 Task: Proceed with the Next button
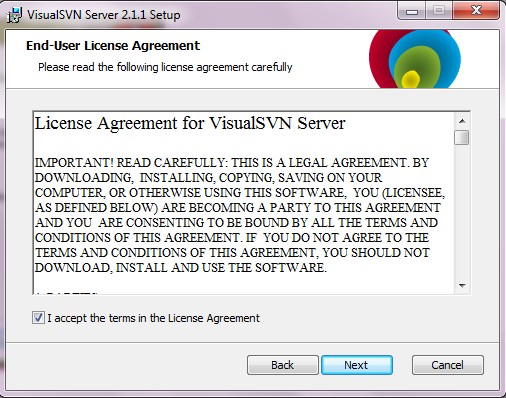pos(357,365)
